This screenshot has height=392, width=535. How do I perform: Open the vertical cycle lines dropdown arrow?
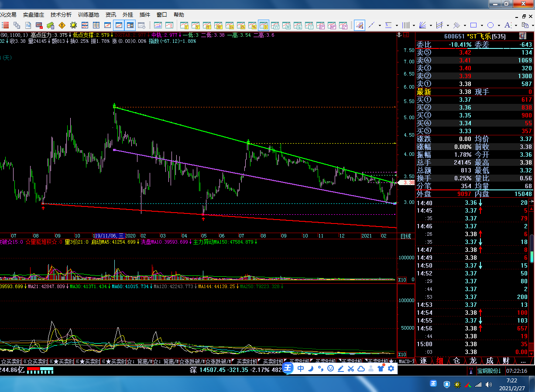click(x=414, y=25)
